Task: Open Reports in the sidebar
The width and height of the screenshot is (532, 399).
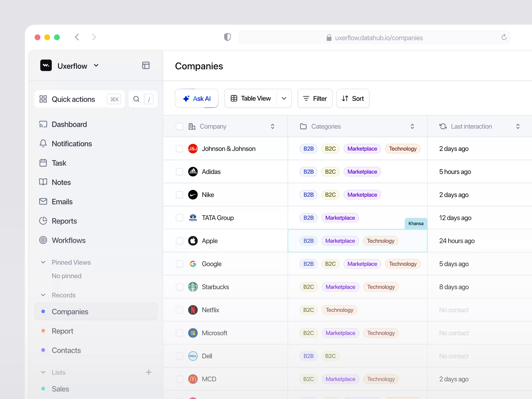Action: [x=58, y=221]
